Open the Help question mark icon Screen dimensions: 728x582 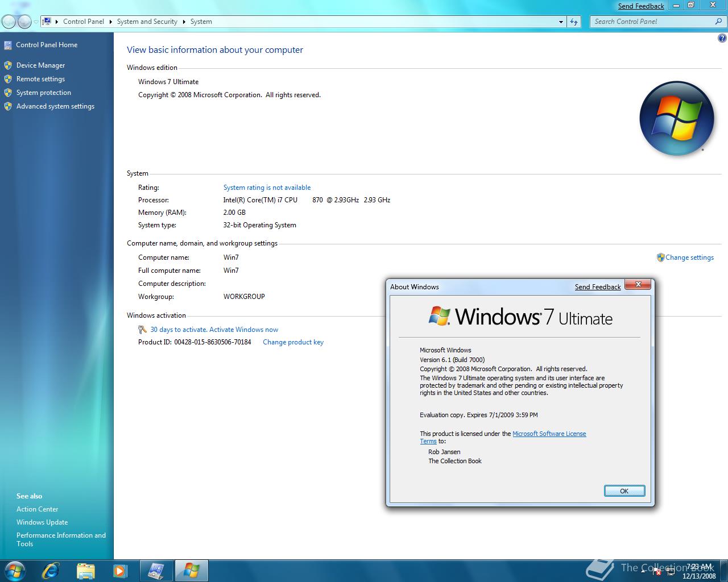(x=722, y=39)
